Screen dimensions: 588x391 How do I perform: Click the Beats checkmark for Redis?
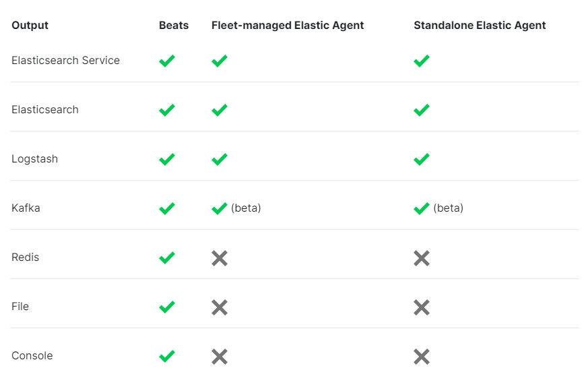pos(167,258)
